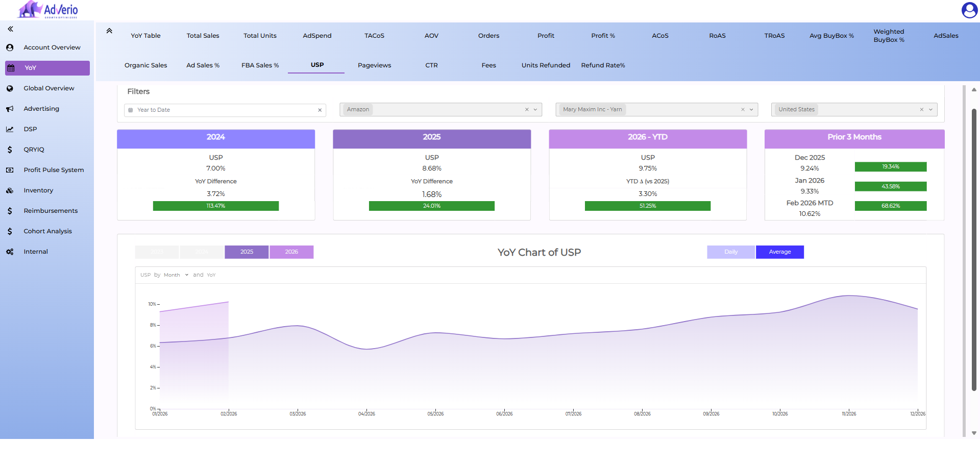980x465 pixels.
Task: Switch chart to Daily view
Action: 730,252
